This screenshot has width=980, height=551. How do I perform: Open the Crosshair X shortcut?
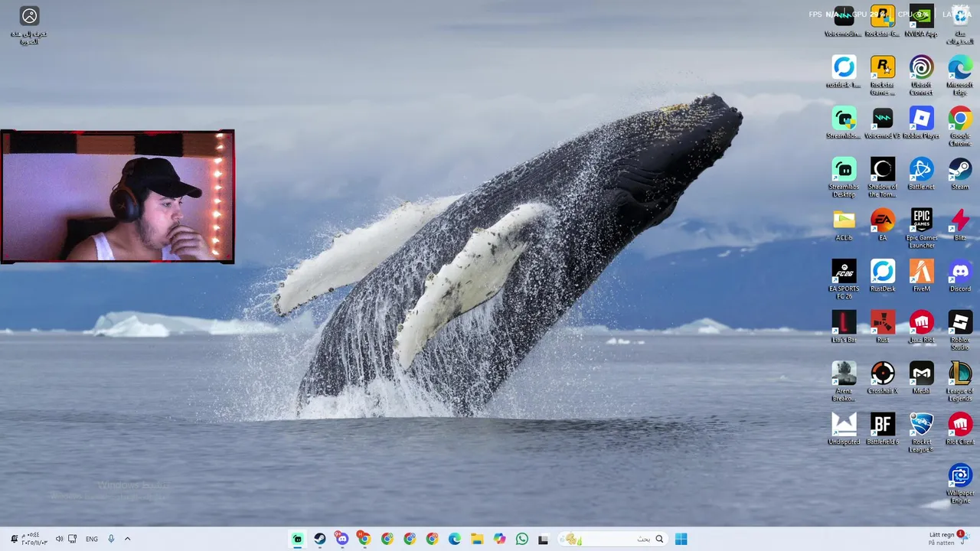click(x=883, y=378)
